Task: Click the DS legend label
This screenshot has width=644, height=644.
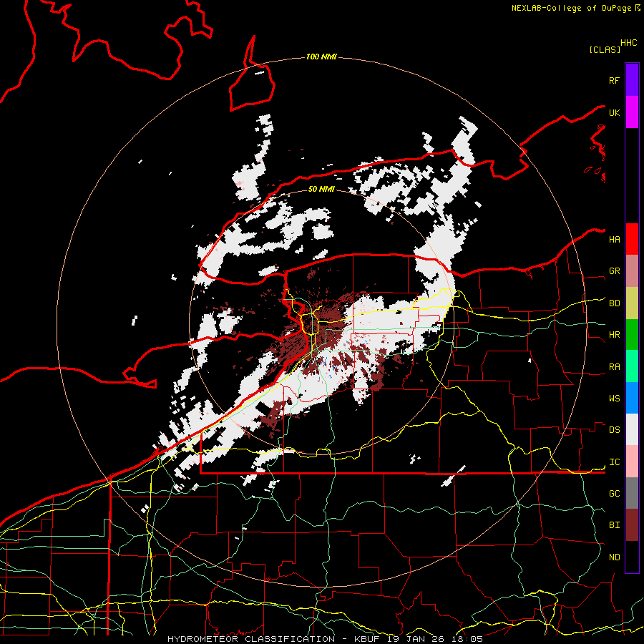Action: click(614, 430)
